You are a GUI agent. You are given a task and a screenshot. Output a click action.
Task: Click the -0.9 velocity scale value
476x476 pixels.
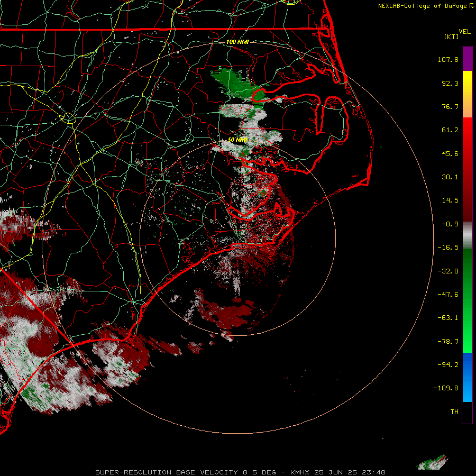click(450, 224)
